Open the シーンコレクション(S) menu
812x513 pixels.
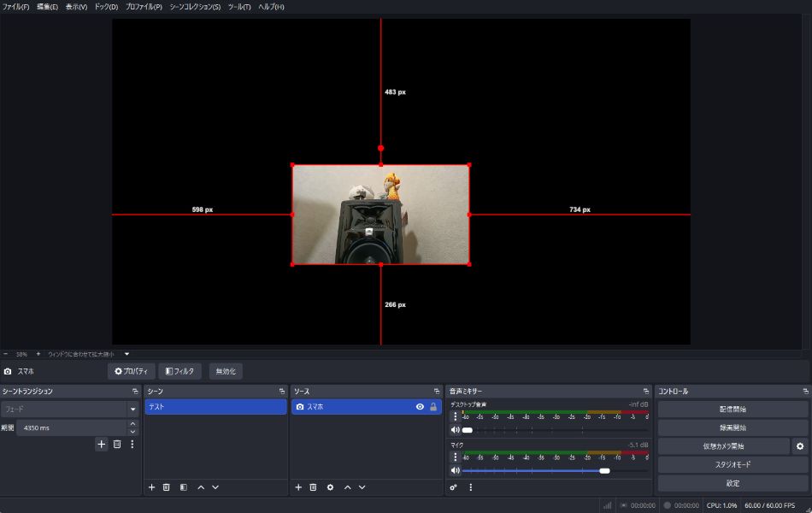[195, 7]
